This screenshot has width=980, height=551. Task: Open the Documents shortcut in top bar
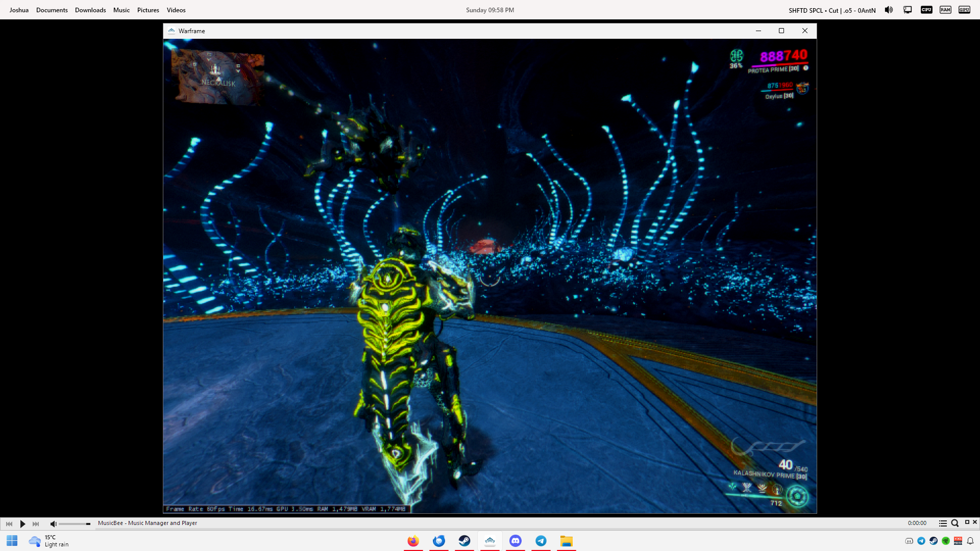point(52,10)
